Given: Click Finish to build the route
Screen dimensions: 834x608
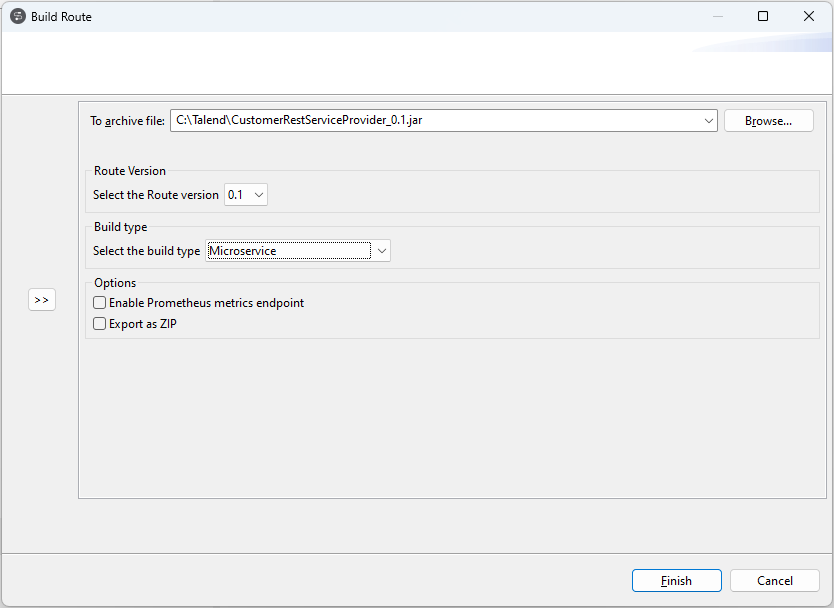Looking at the screenshot, I should (676, 581).
